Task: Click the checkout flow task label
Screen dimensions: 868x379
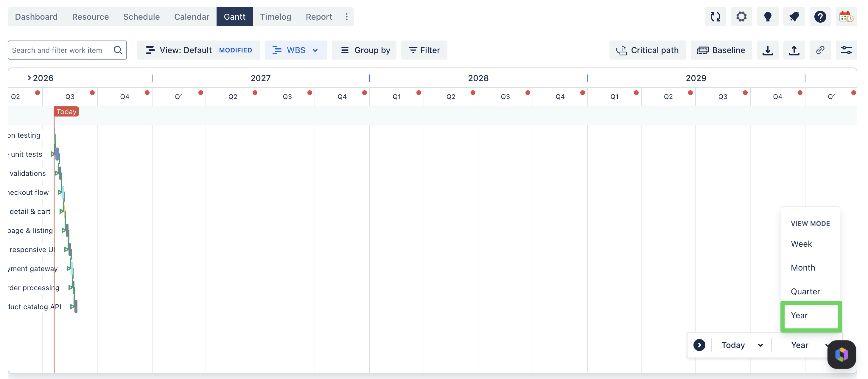Action: 29,192
